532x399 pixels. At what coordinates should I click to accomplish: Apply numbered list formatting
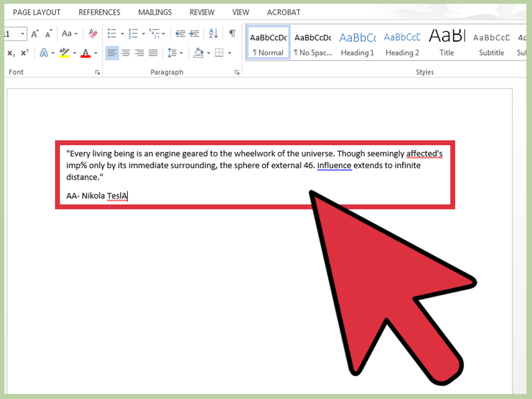tap(133, 33)
